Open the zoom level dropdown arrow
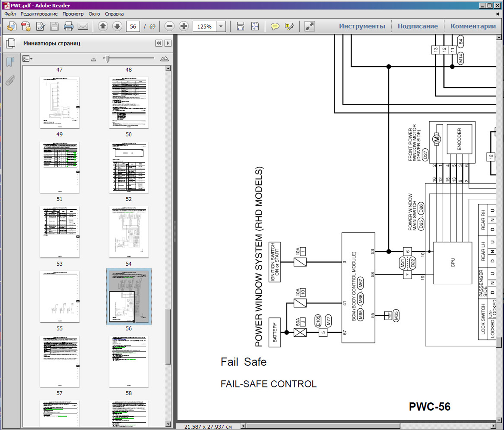 (221, 26)
